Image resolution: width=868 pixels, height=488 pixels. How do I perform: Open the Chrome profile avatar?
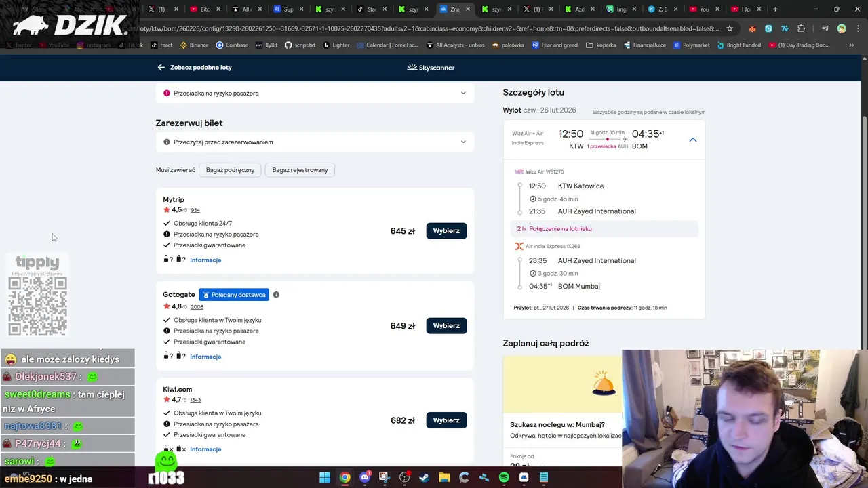tap(842, 28)
